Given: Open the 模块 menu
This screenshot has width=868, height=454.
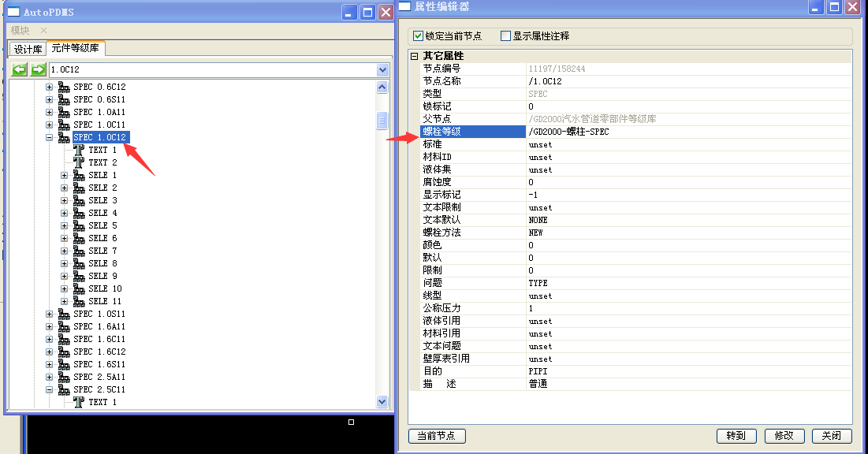Looking at the screenshot, I should 20,31.
